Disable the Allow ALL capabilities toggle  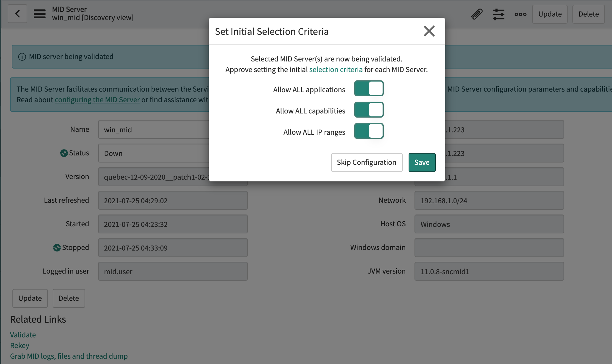pos(369,110)
